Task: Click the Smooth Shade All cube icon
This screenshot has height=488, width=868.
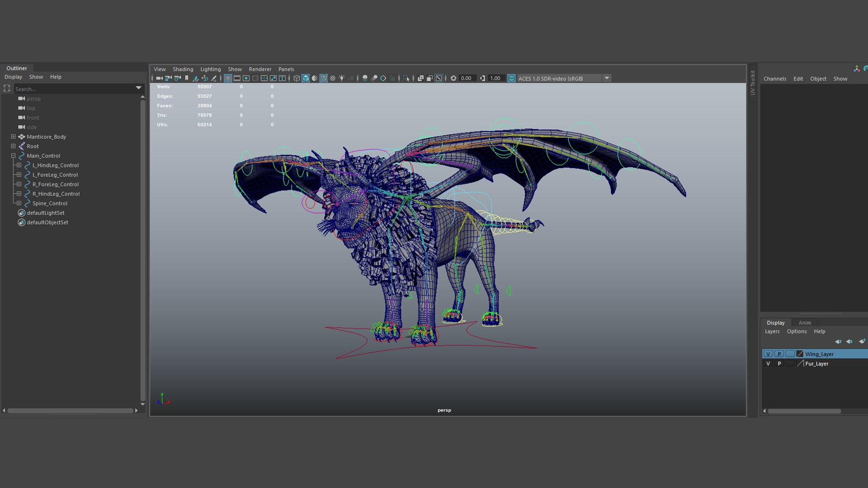Action: pyautogui.click(x=306, y=78)
